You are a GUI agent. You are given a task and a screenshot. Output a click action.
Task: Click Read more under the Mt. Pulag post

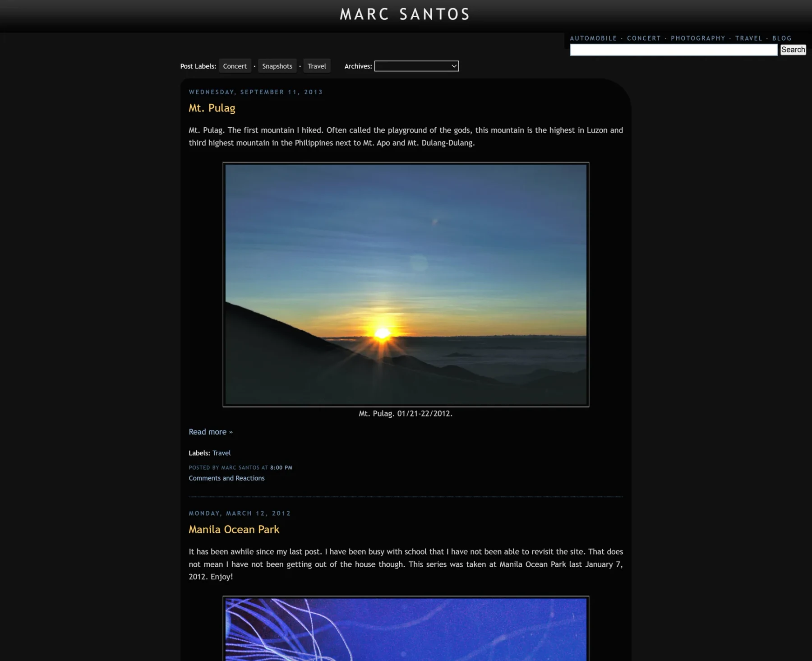210,432
